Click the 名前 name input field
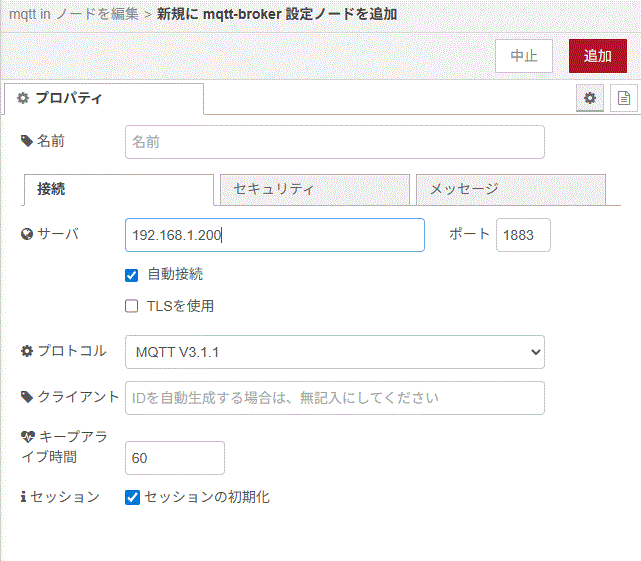Screen dimensions: 641x561 click(334, 142)
